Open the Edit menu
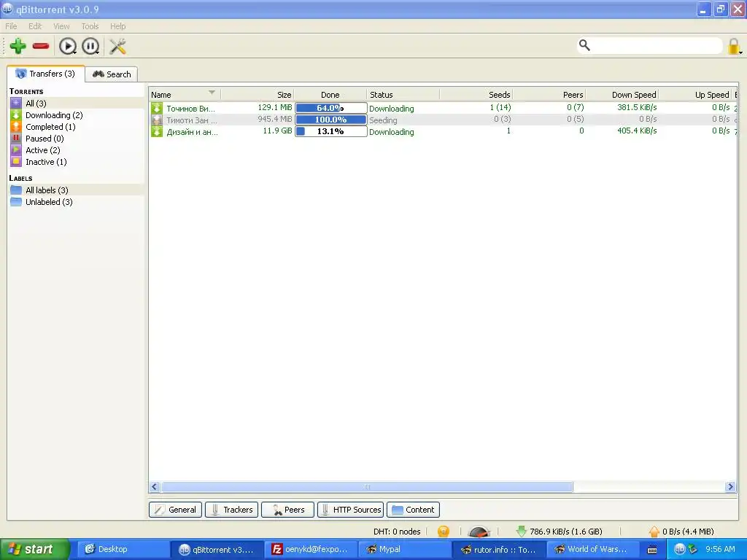747x560 pixels. [x=35, y=26]
